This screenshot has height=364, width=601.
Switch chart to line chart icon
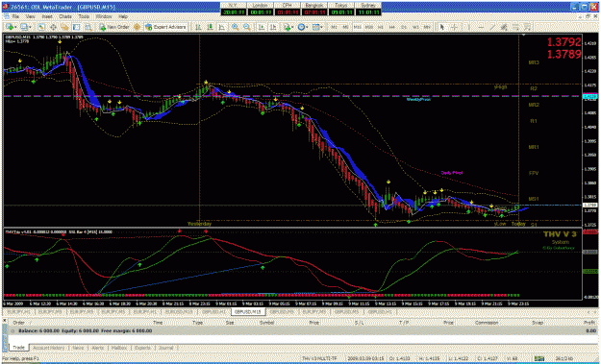point(222,27)
